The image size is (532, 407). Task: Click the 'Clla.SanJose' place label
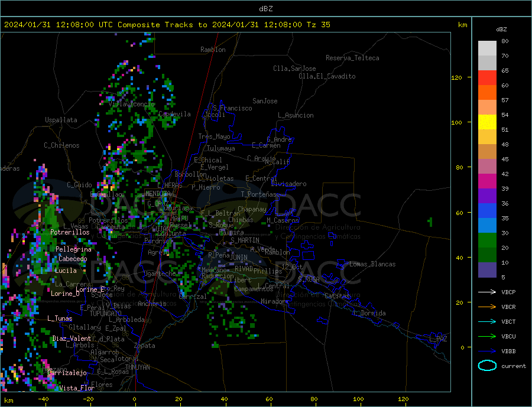[x=294, y=69]
